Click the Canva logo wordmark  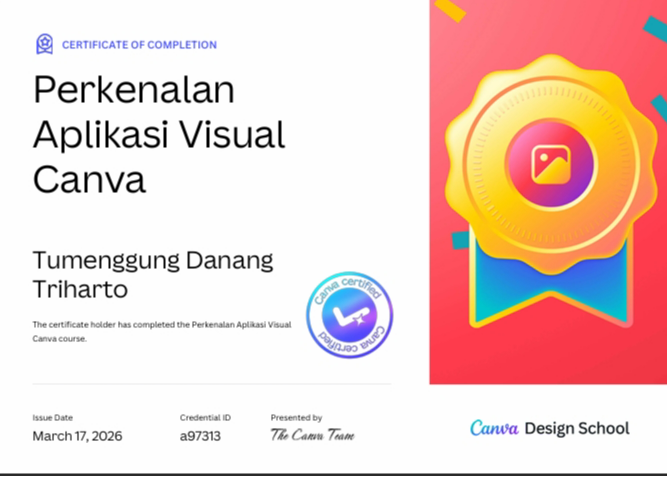pos(494,428)
